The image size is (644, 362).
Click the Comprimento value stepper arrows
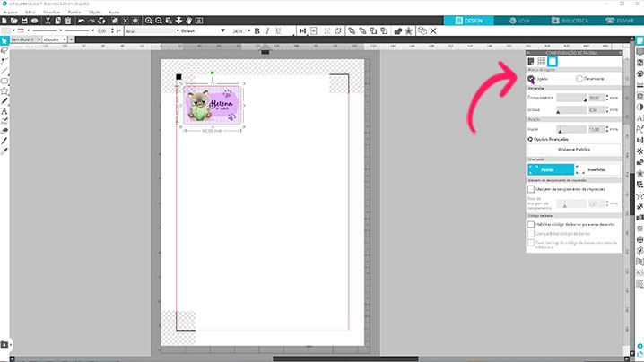[x=607, y=98]
